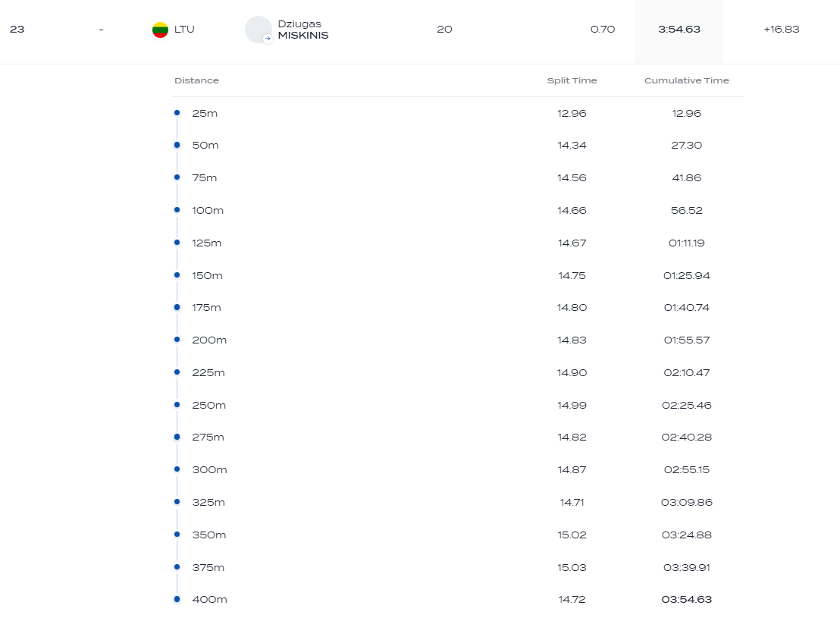Click the 14.99 split time at 250m
Screen dimensions: 840x621
pyautogui.click(x=572, y=405)
